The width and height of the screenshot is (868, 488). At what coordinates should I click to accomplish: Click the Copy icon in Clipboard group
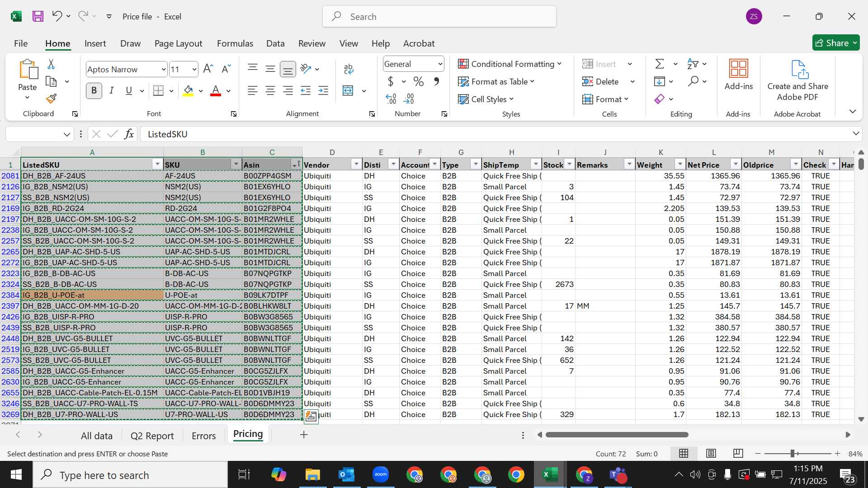(52, 82)
